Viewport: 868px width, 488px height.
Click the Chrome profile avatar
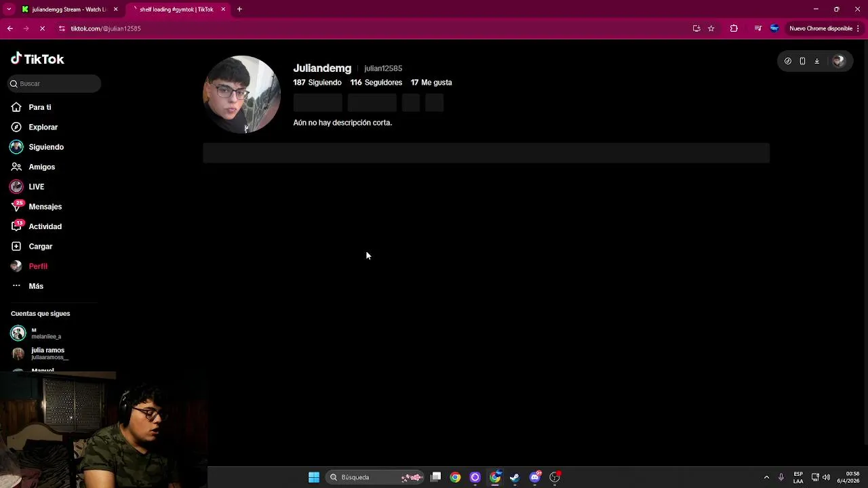774,28
